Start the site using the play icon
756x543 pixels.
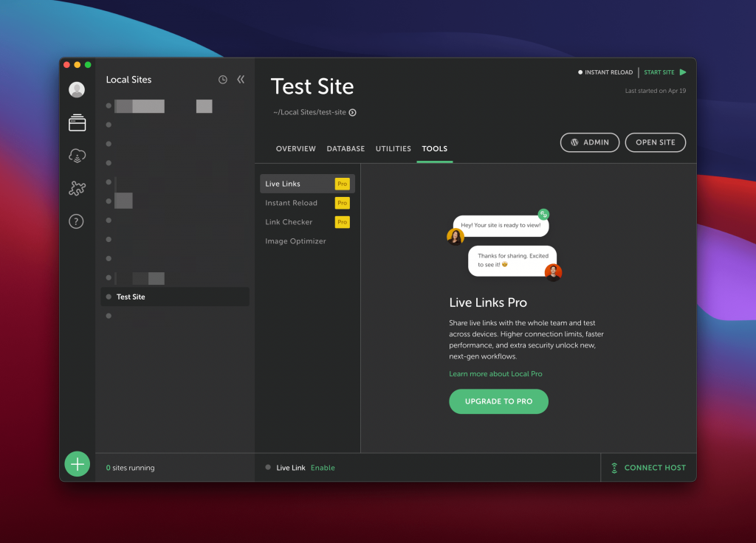pos(684,72)
